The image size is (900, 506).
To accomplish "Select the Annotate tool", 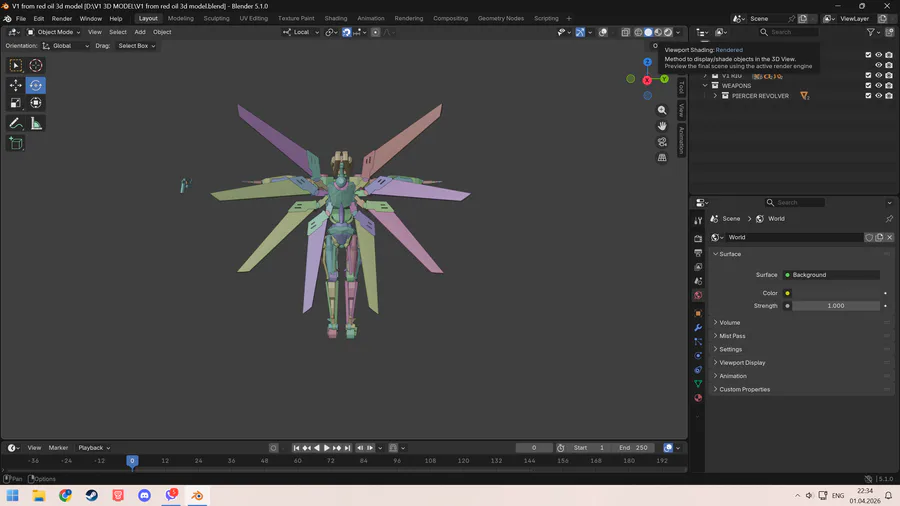I will pyautogui.click(x=15, y=123).
